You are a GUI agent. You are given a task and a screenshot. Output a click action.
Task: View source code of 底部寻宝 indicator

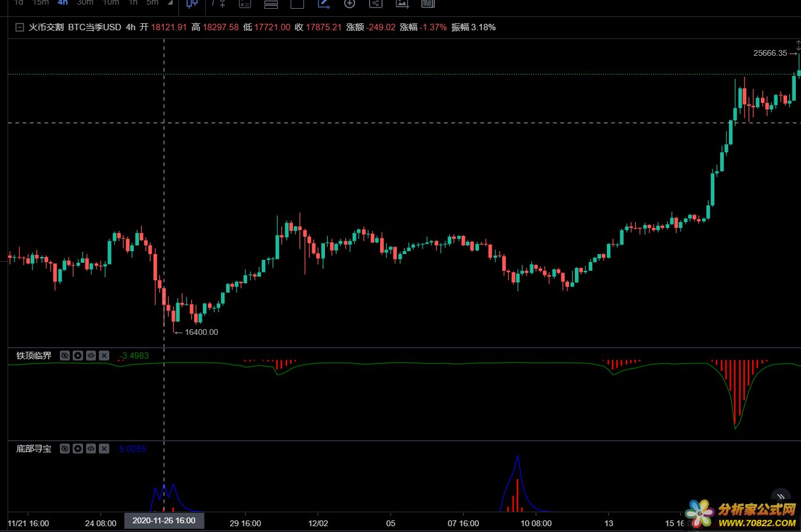(91, 448)
